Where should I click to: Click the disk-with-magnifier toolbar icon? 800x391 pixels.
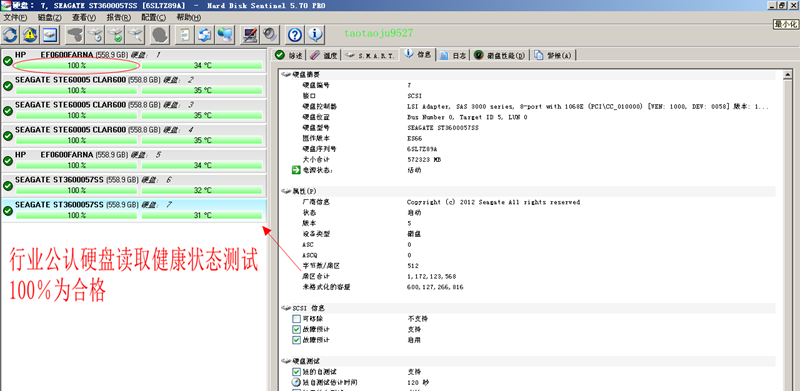[135, 35]
